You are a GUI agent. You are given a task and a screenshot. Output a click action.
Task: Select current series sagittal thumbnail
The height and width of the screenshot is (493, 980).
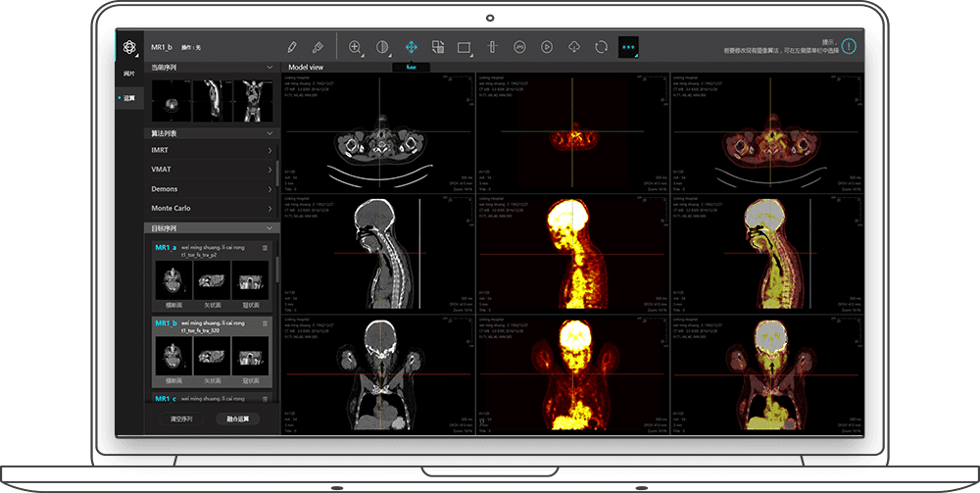coord(212,101)
